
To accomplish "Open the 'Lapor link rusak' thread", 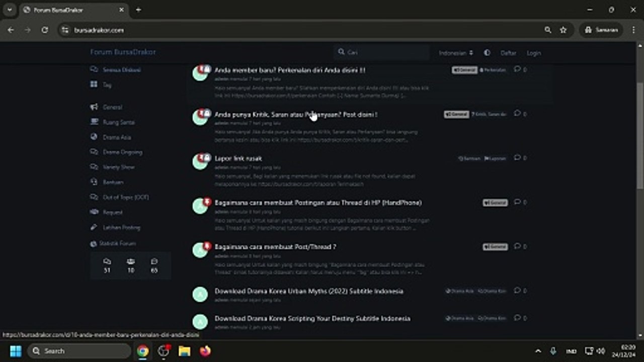I will pos(238,158).
